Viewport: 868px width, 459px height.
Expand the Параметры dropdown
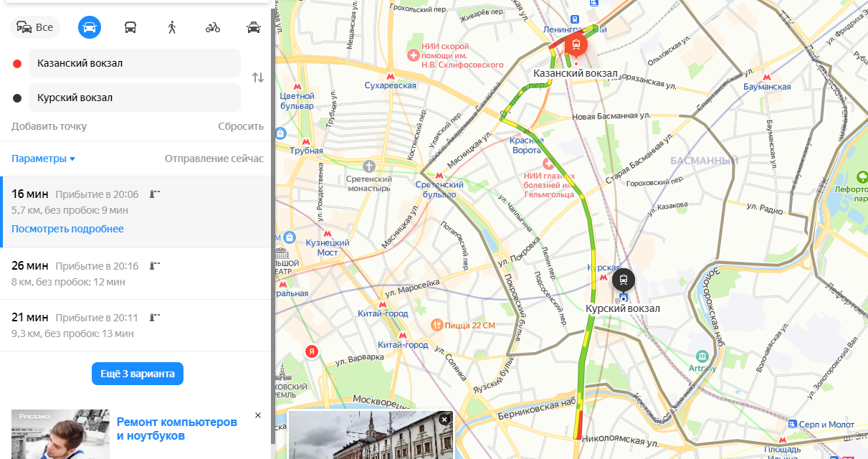(43, 158)
